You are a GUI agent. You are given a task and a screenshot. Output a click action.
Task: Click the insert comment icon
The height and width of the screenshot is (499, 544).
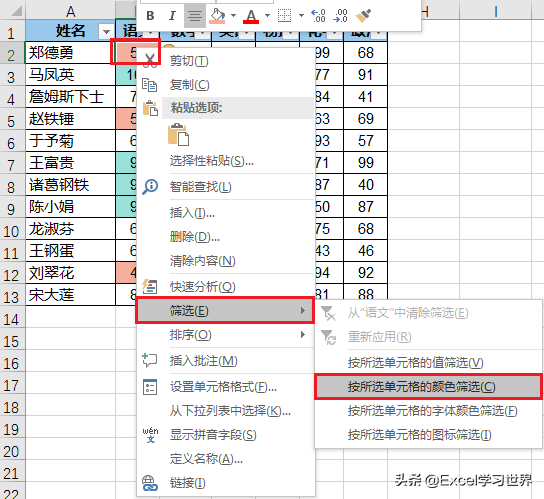point(150,361)
